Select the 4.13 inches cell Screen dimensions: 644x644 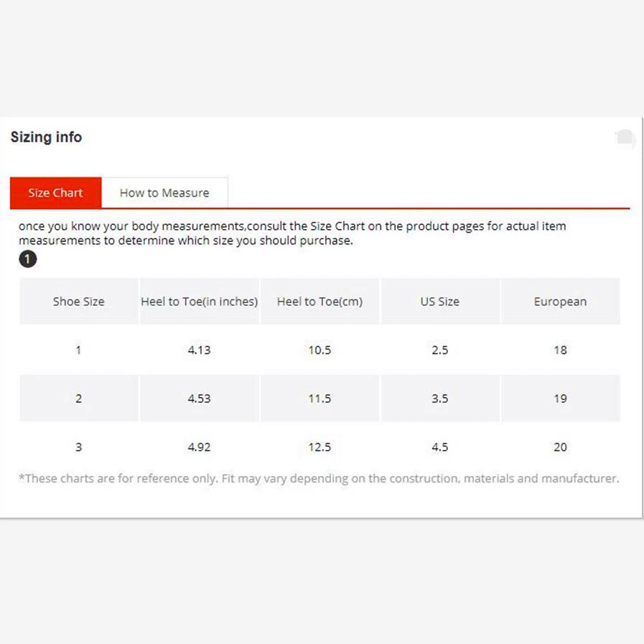point(199,350)
